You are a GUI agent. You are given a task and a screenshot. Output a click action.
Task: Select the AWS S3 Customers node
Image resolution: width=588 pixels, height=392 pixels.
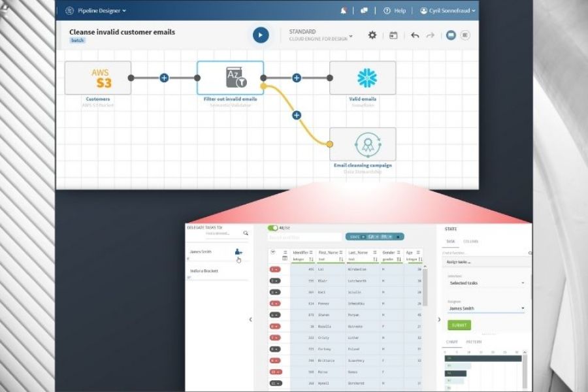[x=98, y=78]
